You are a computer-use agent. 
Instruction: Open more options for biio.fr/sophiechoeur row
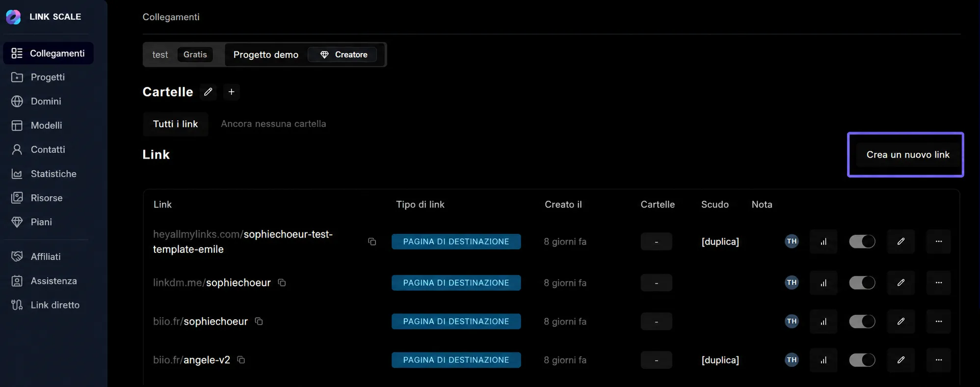tap(939, 321)
